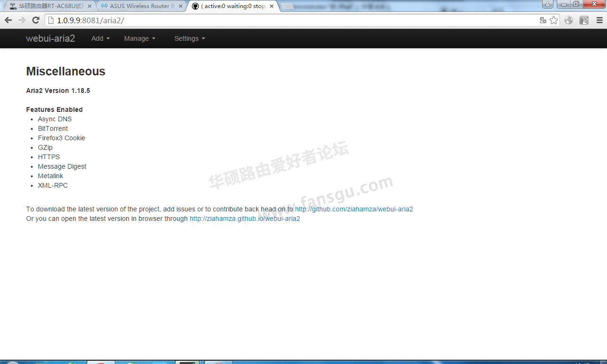607x364 pixels.
Task: Open the Chrome hamburger menu
Action: tap(599, 20)
